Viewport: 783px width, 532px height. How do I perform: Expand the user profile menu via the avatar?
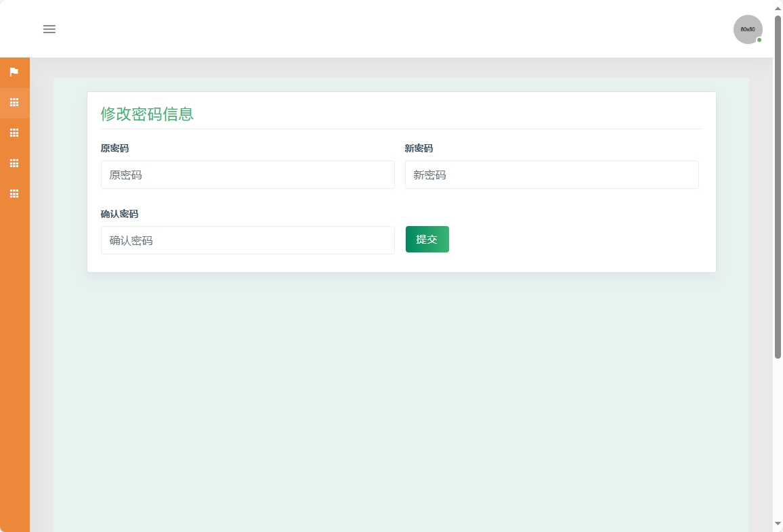(747, 29)
